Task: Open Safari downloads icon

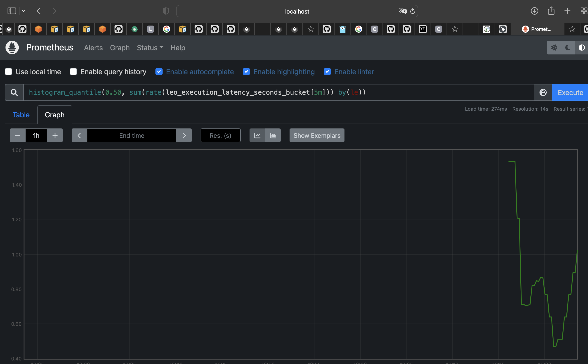Action: (534, 11)
